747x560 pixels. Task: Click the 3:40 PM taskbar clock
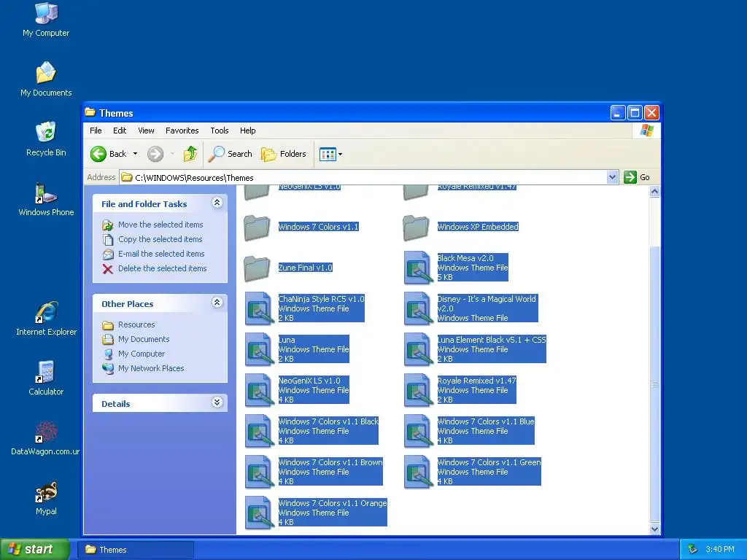point(720,550)
